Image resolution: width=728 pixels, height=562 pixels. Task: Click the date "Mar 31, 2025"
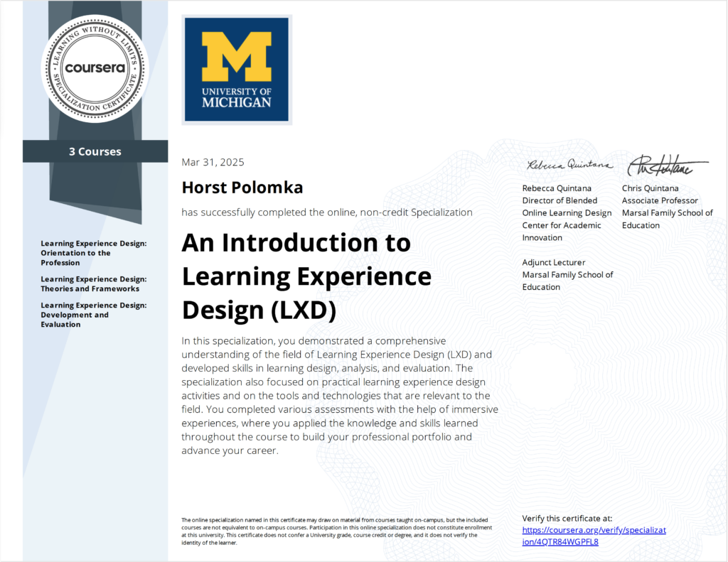coord(213,162)
